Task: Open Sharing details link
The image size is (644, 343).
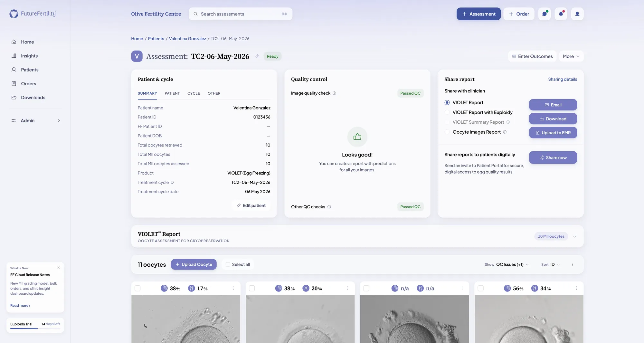Action: tap(563, 79)
